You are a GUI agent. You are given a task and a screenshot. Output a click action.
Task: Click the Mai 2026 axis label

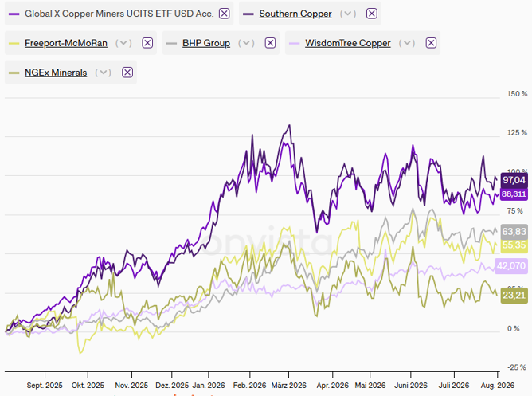click(x=370, y=386)
